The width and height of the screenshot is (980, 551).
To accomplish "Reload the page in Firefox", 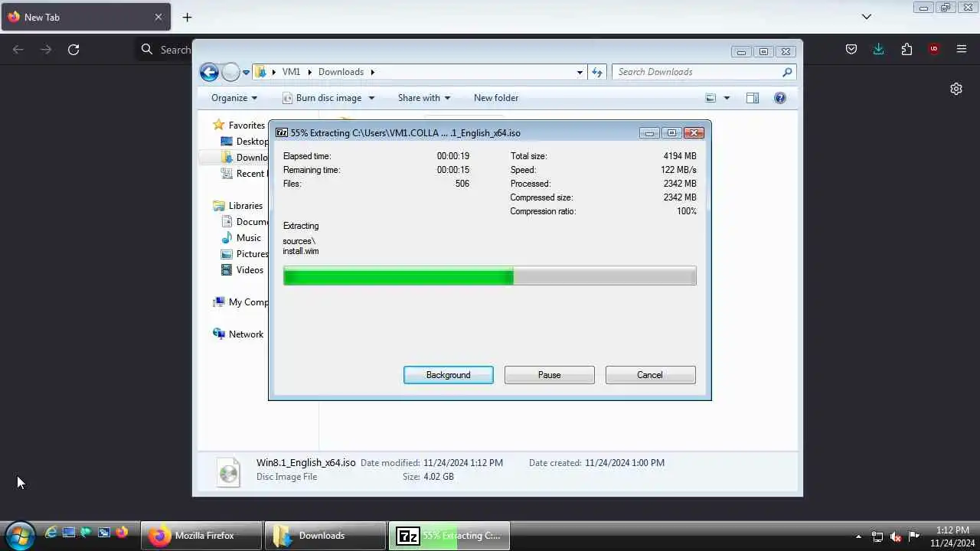I will [73, 49].
